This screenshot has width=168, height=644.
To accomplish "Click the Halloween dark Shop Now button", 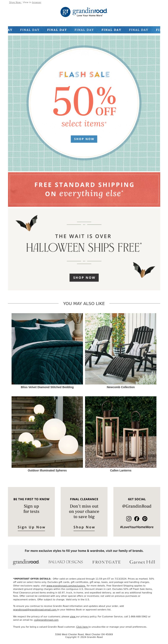I will (x=84, y=277).
